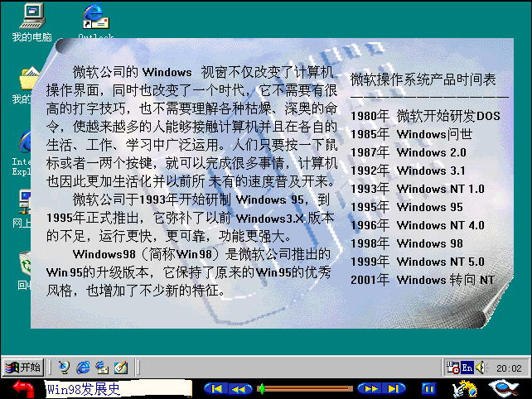Launch the desktop channel viewer quick-launch icon
532x399 pixels.
[64, 368]
